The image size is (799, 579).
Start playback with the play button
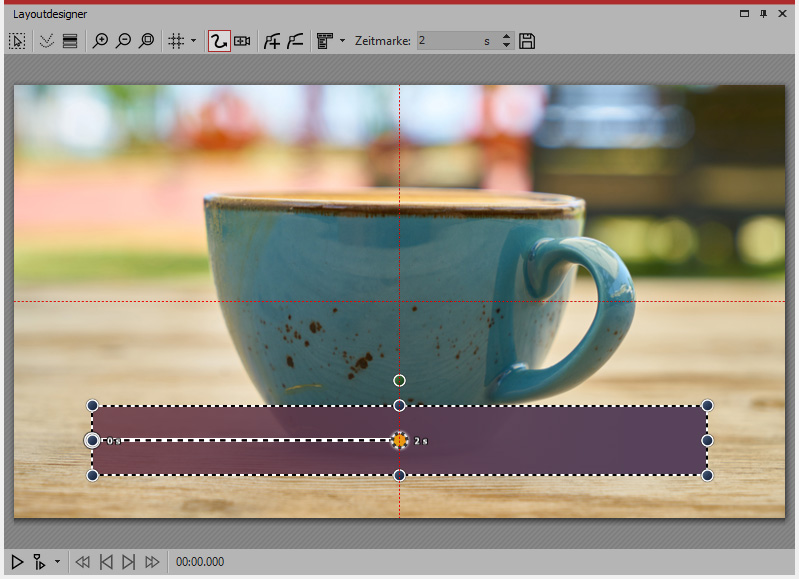tap(17, 562)
